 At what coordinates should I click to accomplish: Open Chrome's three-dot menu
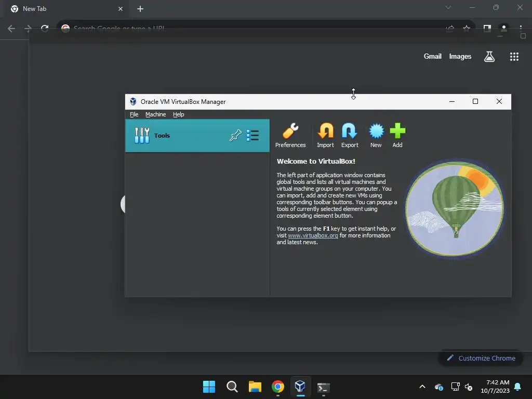coord(521,29)
